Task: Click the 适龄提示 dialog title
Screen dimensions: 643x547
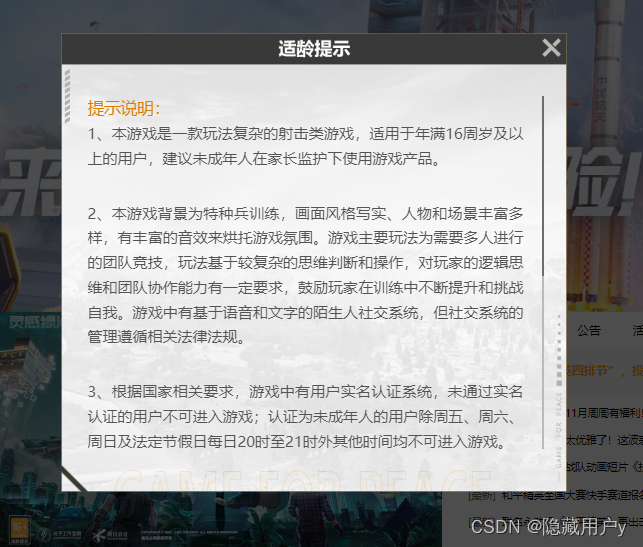Action: tap(314, 48)
